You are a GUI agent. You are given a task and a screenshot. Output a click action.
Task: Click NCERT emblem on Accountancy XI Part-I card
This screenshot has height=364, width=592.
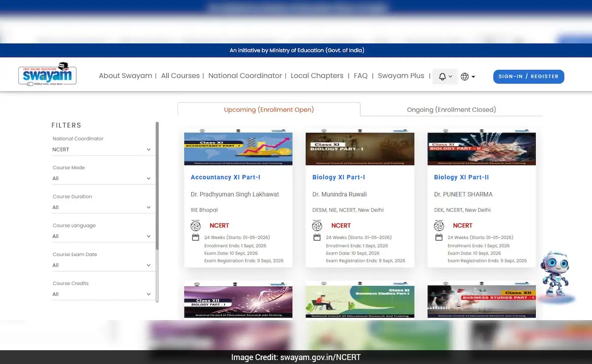point(196,226)
